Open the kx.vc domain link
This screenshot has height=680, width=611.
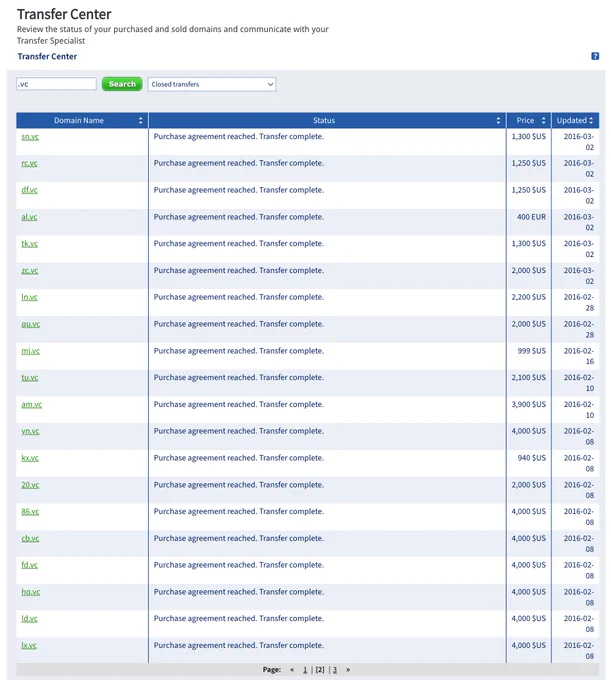coord(30,458)
